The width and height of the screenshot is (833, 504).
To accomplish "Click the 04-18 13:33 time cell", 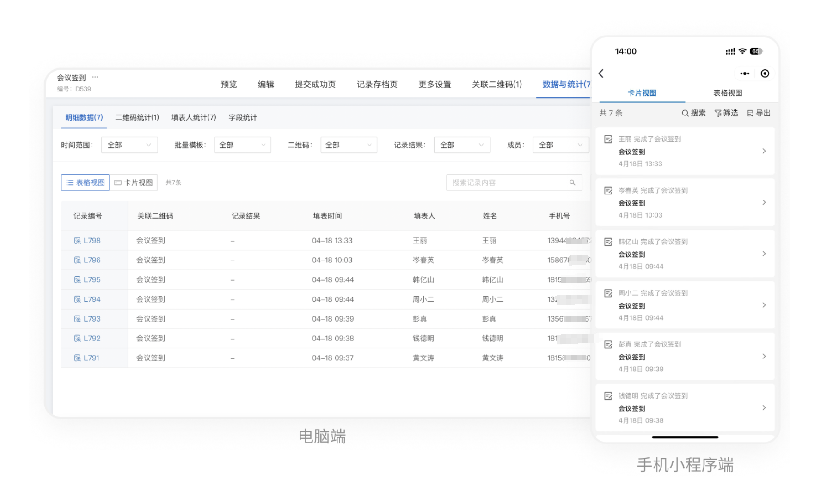I will (x=332, y=241).
